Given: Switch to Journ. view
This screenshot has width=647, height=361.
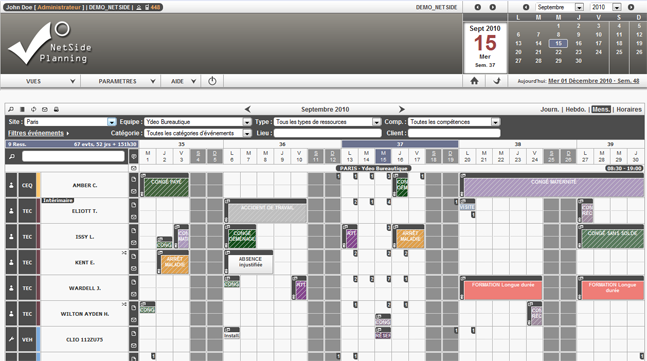Looking at the screenshot, I should coord(549,109).
